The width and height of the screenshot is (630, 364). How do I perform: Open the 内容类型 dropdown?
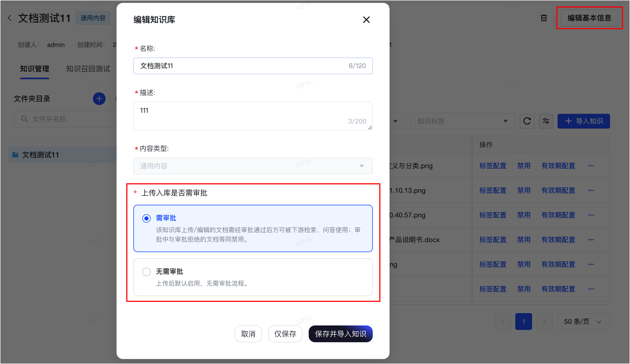253,166
